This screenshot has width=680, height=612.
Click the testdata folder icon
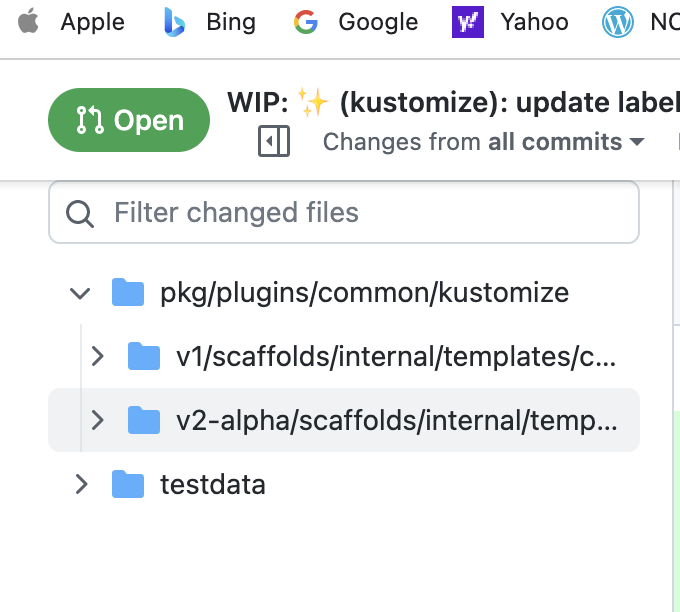pos(128,485)
